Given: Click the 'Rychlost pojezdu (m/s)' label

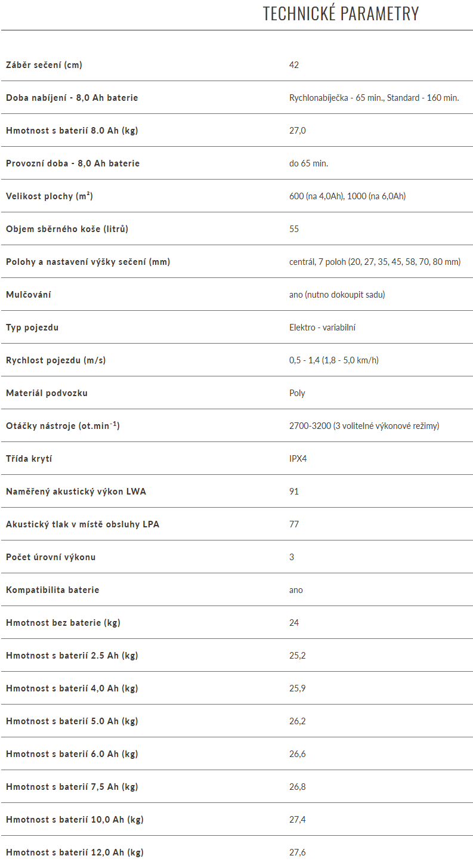Looking at the screenshot, I should 56,360.
